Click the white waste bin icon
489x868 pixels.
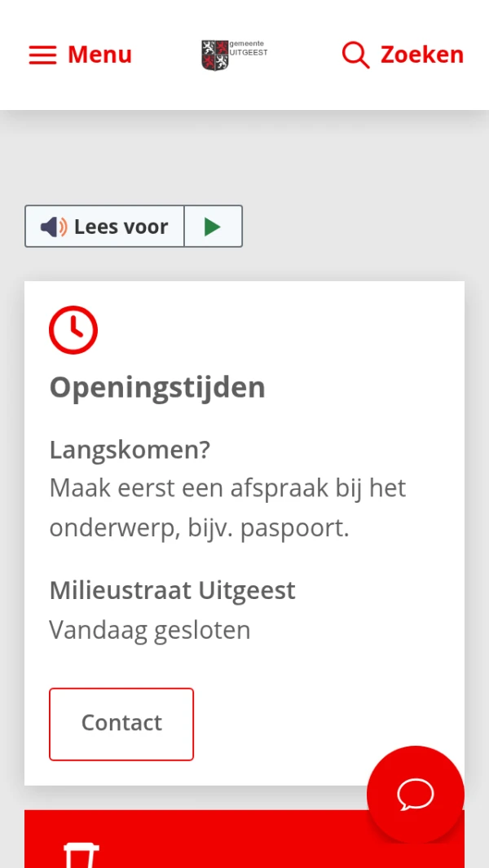tap(81, 856)
